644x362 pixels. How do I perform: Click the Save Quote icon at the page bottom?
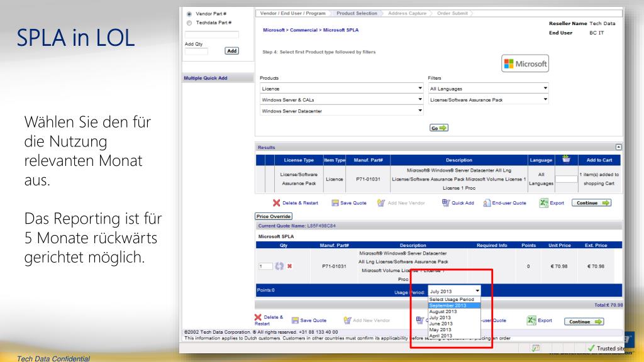295,321
